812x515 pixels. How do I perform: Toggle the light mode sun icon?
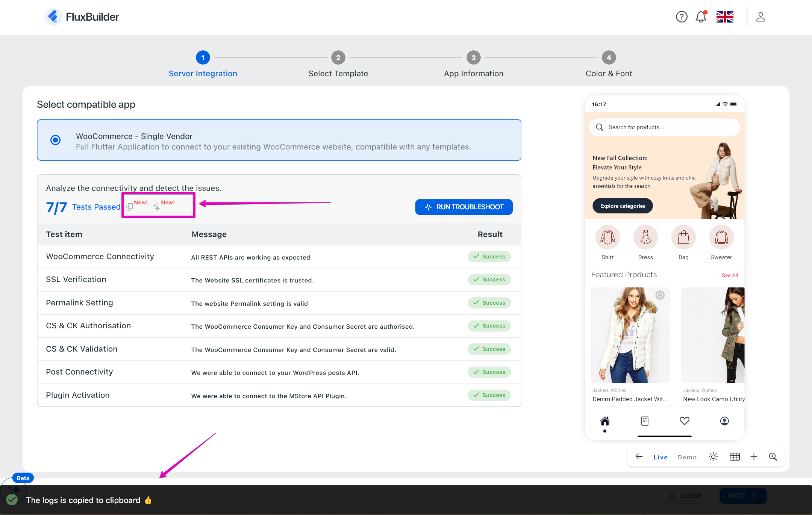(x=713, y=457)
